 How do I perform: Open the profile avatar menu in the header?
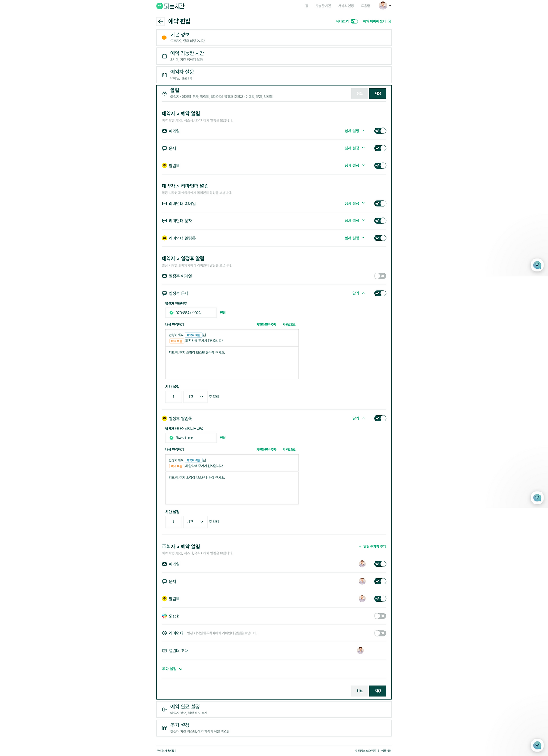[385, 6]
